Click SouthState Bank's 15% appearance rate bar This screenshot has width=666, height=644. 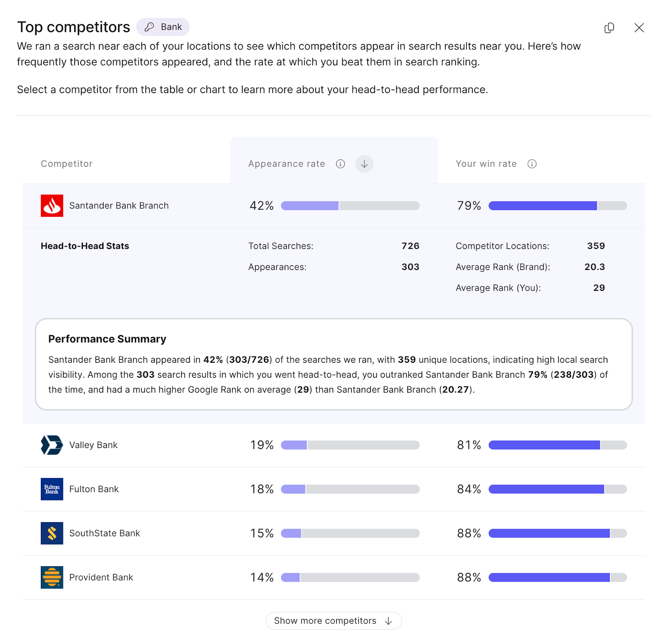coord(350,533)
